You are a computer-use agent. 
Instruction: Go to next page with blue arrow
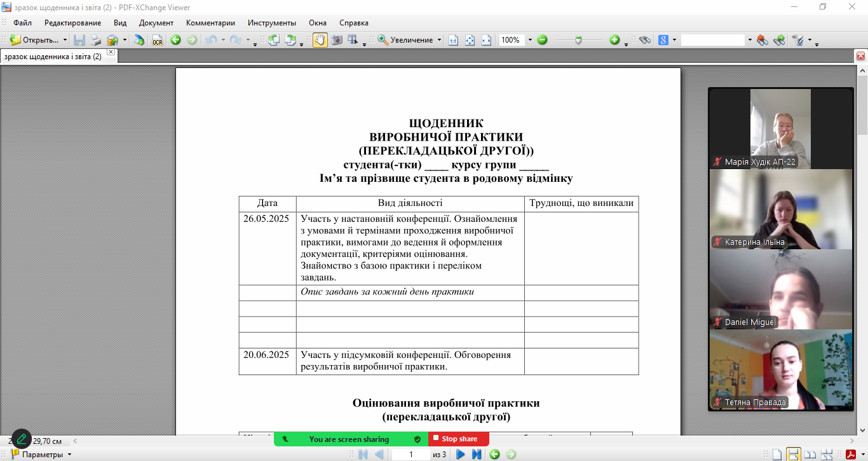pyautogui.click(x=461, y=454)
